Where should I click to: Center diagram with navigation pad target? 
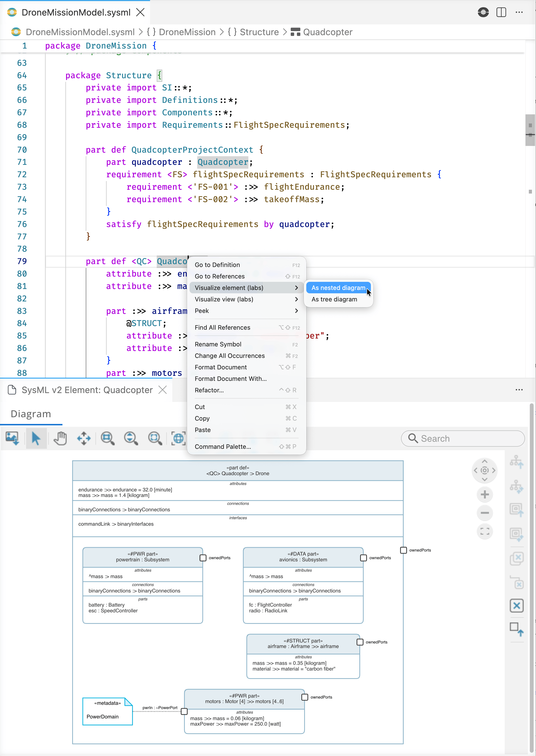[485, 471]
